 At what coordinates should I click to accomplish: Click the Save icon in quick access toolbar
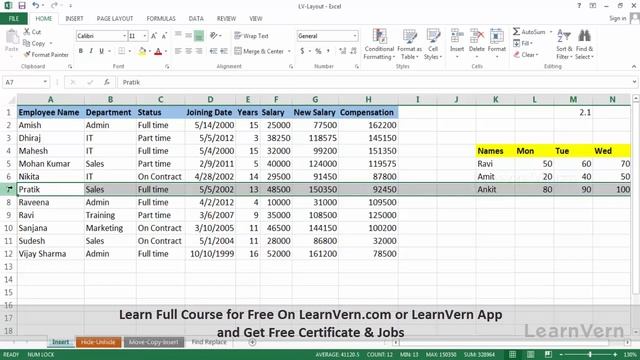point(22,6)
